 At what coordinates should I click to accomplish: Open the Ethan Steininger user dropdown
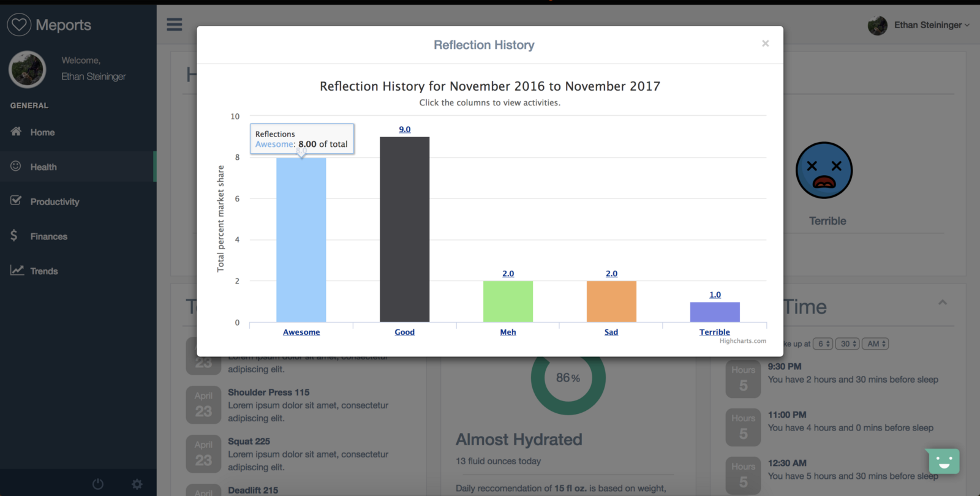pyautogui.click(x=931, y=25)
